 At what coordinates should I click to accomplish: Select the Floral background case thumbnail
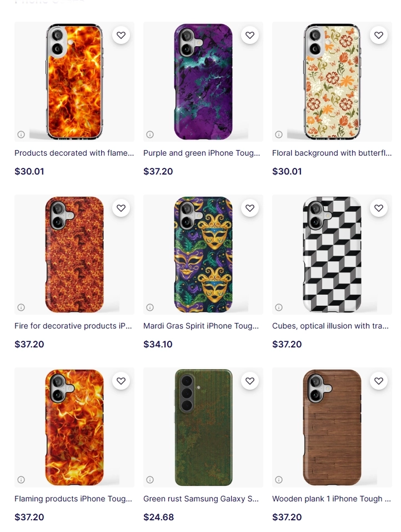(x=332, y=82)
